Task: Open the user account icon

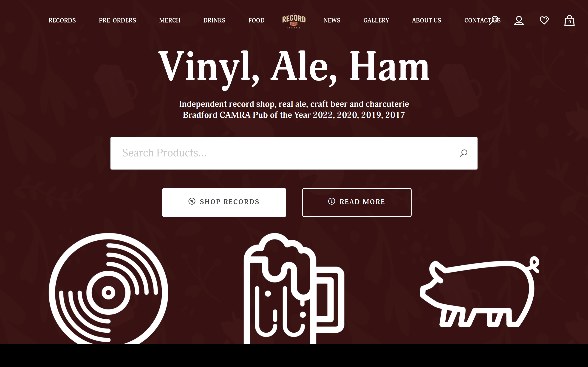Action: pos(519,20)
